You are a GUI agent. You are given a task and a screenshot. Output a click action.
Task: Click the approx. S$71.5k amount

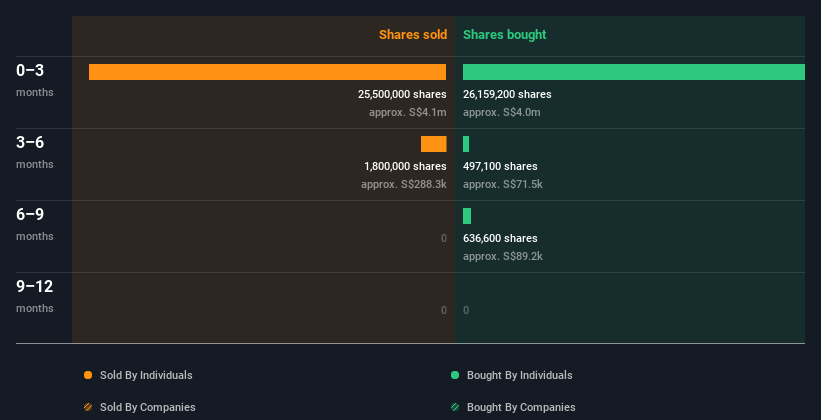click(x=503, y=184)
